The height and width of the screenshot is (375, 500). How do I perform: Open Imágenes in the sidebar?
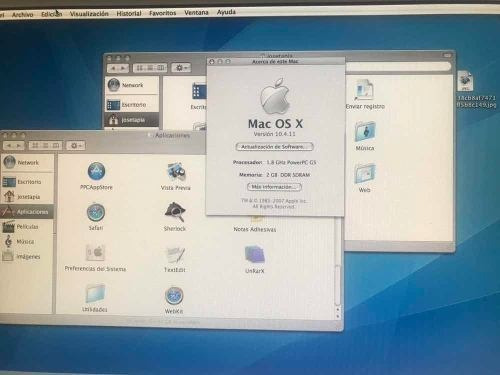click(27, 256)
